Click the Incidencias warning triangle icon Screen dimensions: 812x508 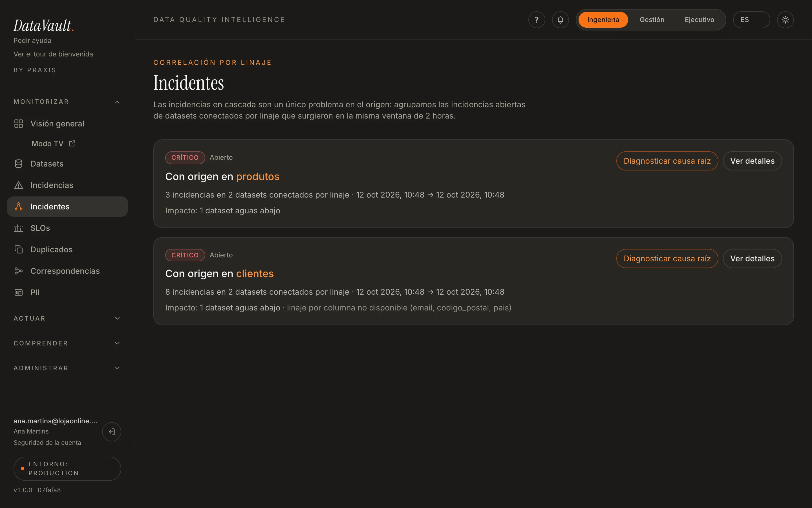tap(18, 185)
